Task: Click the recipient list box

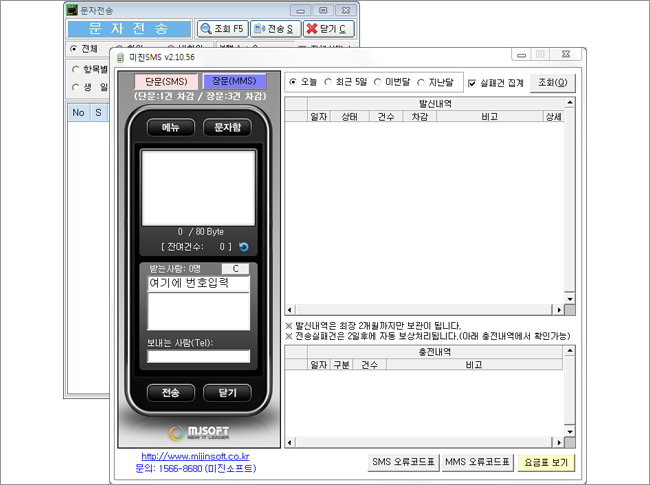Action: [199, 311]
